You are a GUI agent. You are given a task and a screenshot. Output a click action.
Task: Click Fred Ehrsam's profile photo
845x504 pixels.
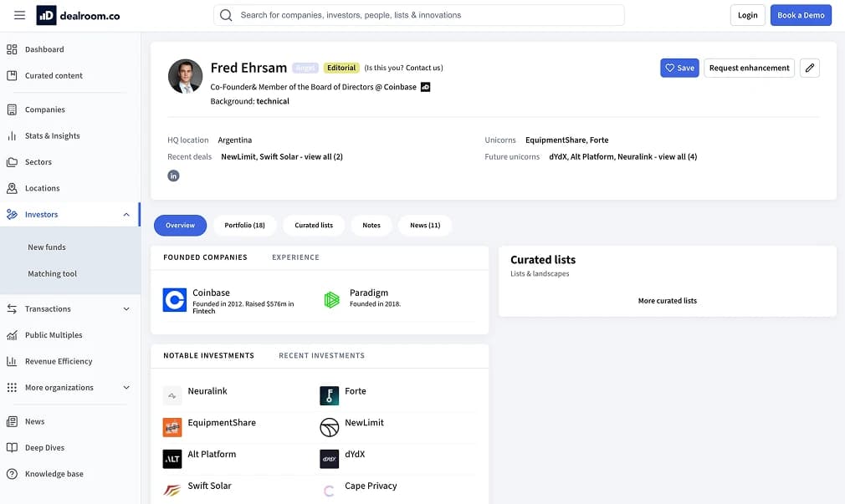click(x=186, y=76)
